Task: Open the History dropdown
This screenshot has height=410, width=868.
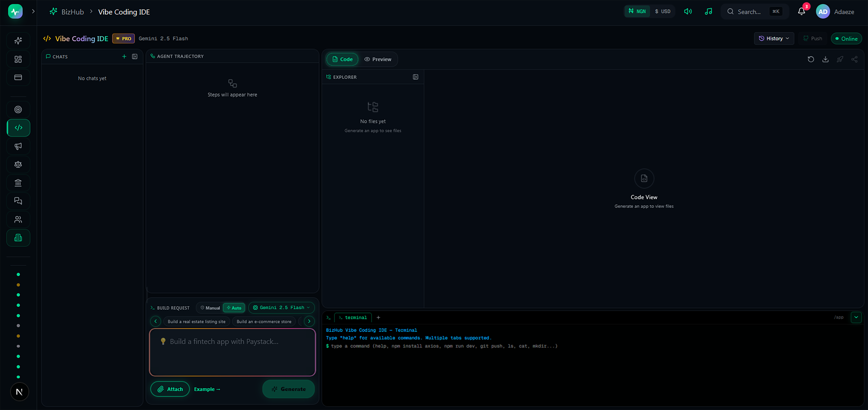Action: [774, 38]
